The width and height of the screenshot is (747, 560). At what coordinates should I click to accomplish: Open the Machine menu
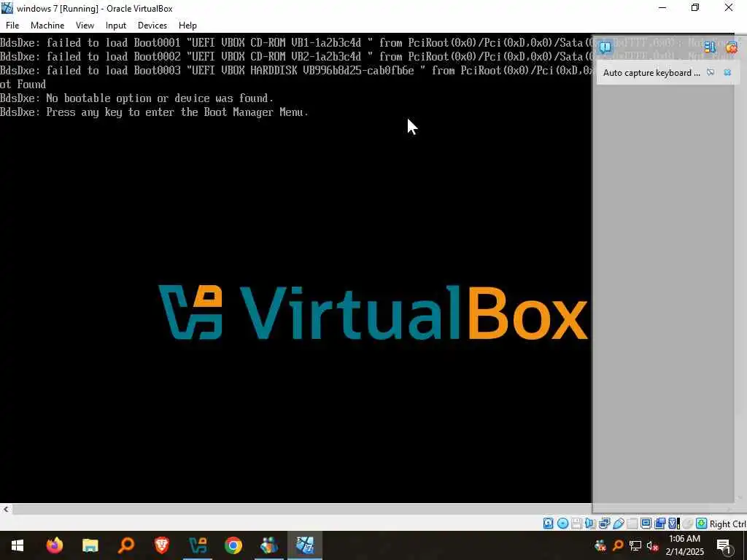[47, 26]
